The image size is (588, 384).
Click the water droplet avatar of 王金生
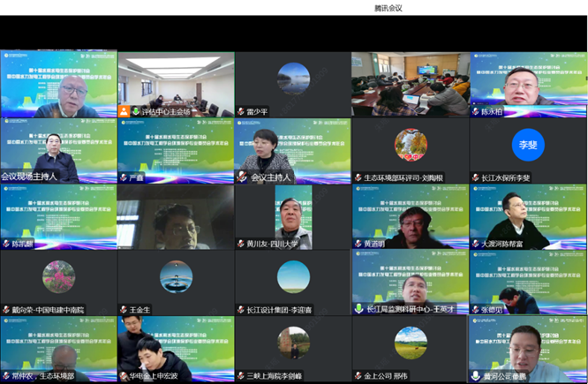click(x=176, y=276)
